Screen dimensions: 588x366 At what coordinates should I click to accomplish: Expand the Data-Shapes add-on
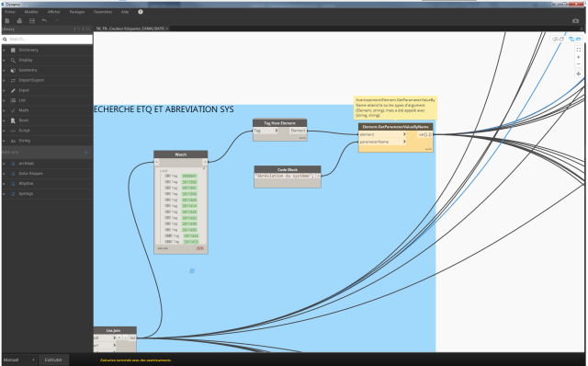pyautogui.click(x=4, y=174)
